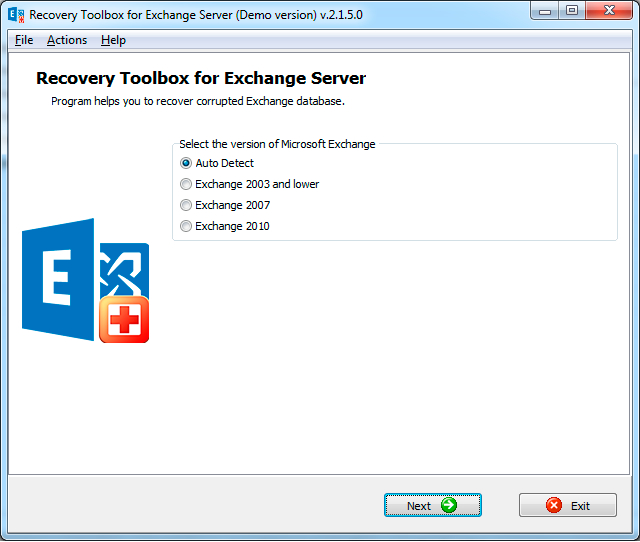The width and height of the screenshot is (640, 542).
Task: Click 'Select the version of Microsoft Exchange' label
Action: 277,144
